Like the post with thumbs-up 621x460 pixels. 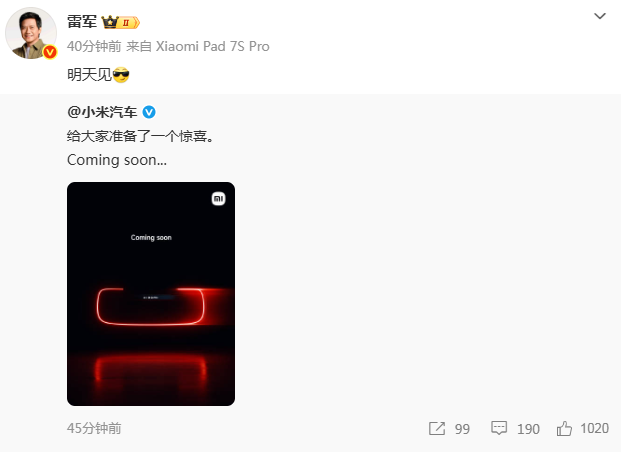pyautogui.click(x=564, y=428)
